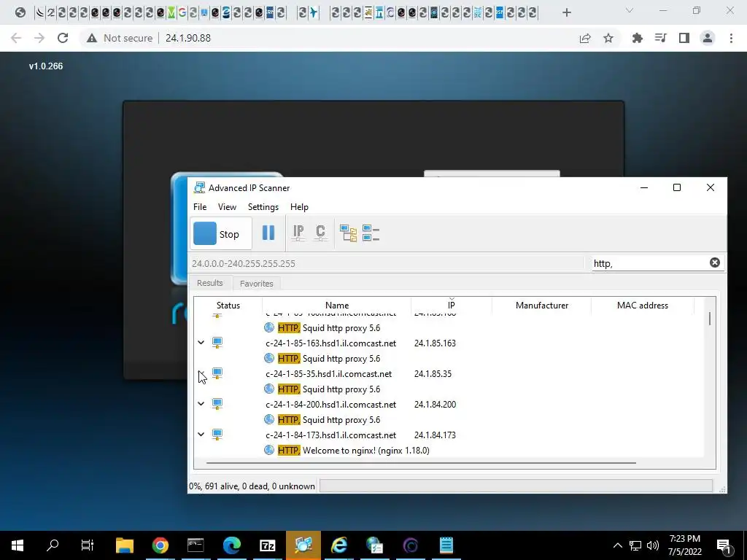The height and width of the screenshot is (560, 747).
Task: Open Windows Start menu
Action: (18, 545)
